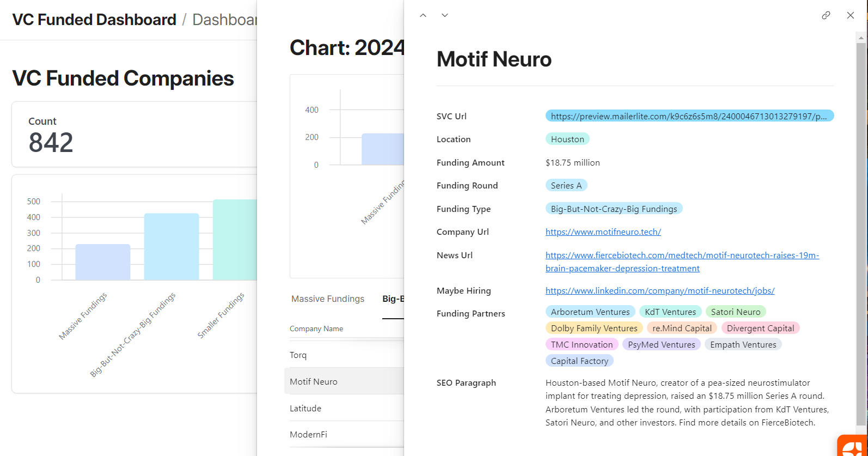The width and height of the screenshot is (868, 456).
Task: Click the Houston location tag
Action: coord(567,139)
